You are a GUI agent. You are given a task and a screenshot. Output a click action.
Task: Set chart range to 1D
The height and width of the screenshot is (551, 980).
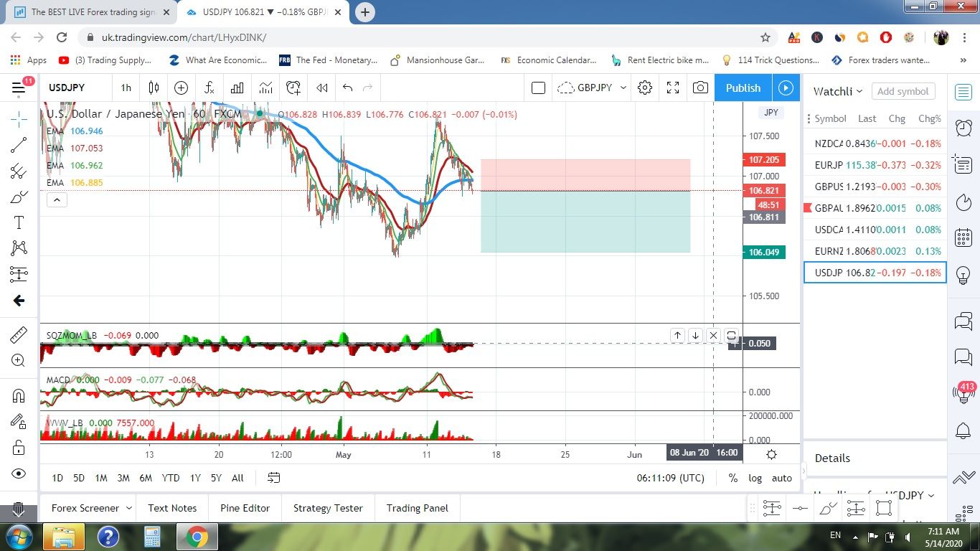(57, 478)
